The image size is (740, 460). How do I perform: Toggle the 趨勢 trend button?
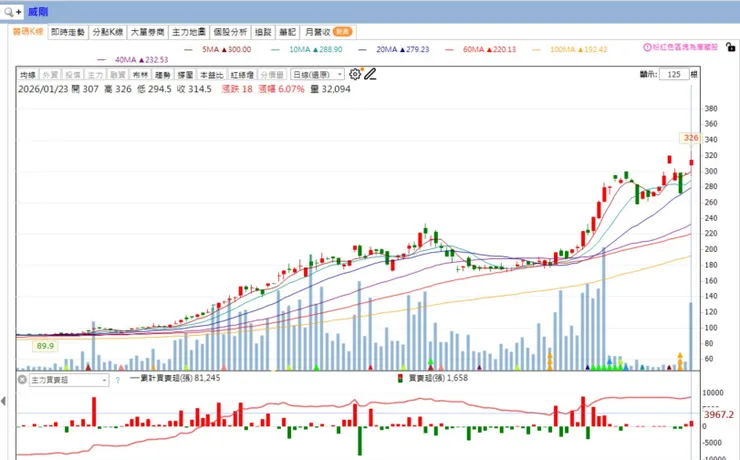(x=162, y=75)
